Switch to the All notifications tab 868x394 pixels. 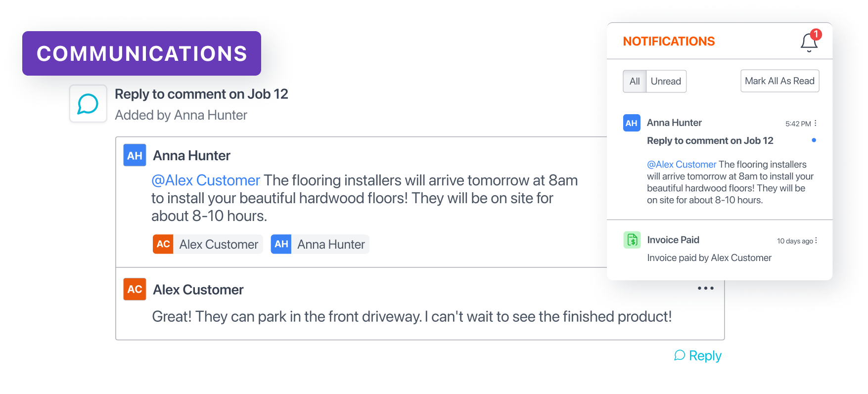pyautogui.click(x=635, y=82)
